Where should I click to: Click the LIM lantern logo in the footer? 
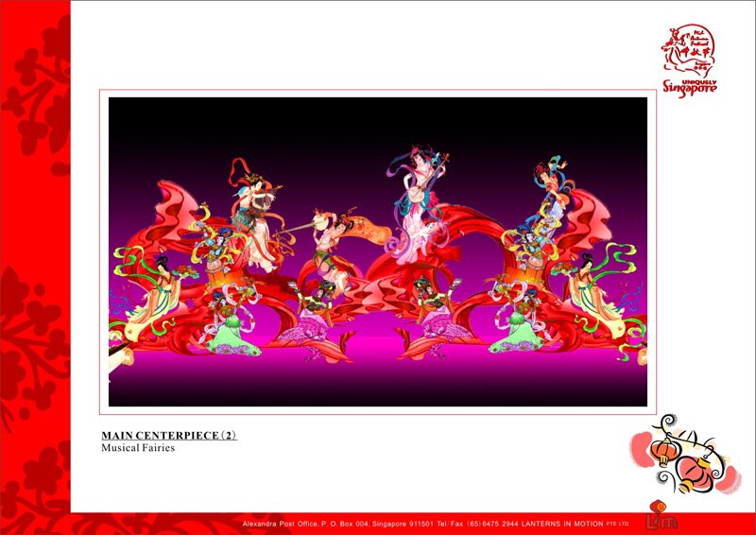pos(662,515)
